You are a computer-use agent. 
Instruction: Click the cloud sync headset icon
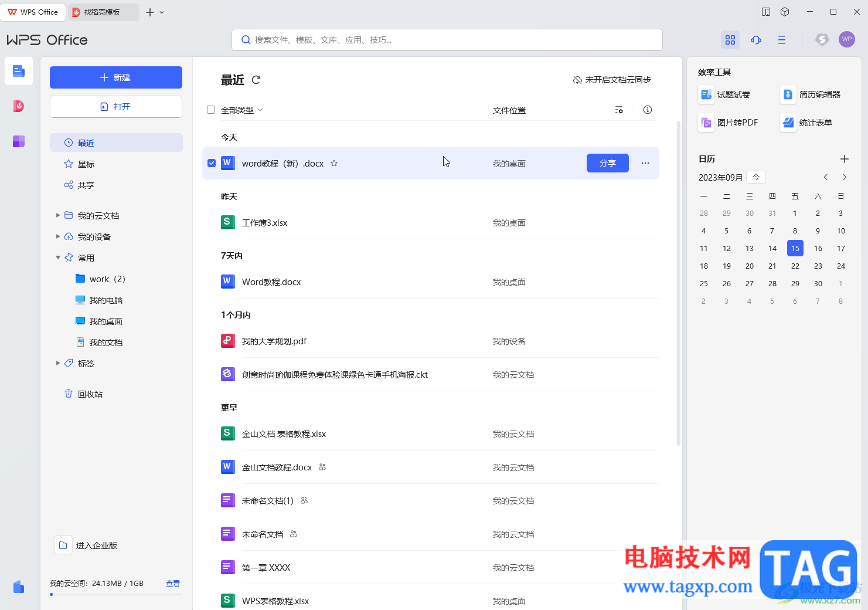756,40
